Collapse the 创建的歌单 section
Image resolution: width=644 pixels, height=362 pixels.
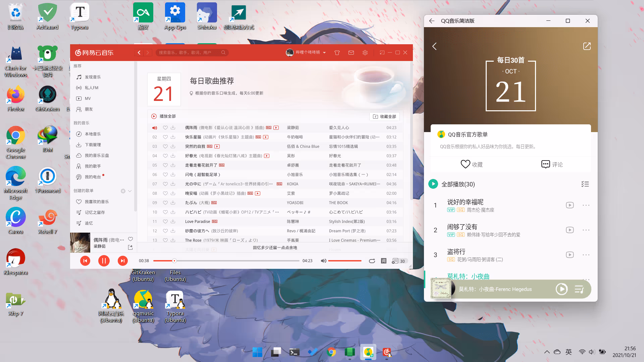pyautogui.click(x=130, y=191)
